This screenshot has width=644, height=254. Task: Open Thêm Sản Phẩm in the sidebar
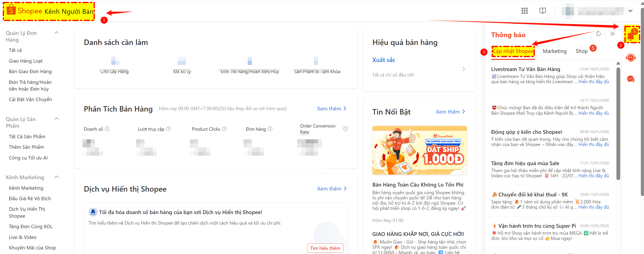pyautogui.click(x=26, y=147)
